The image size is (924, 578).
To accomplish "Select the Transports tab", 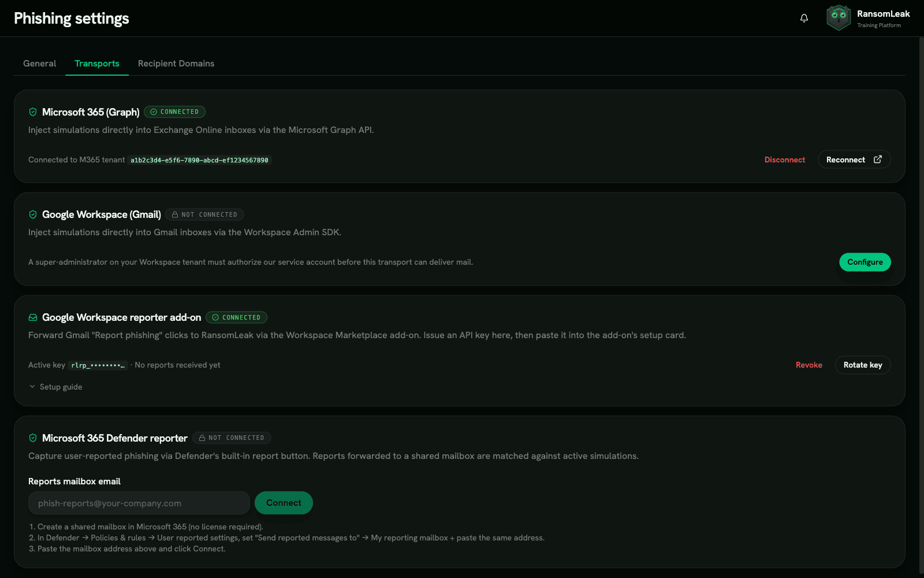I will (x=97, y=64).
